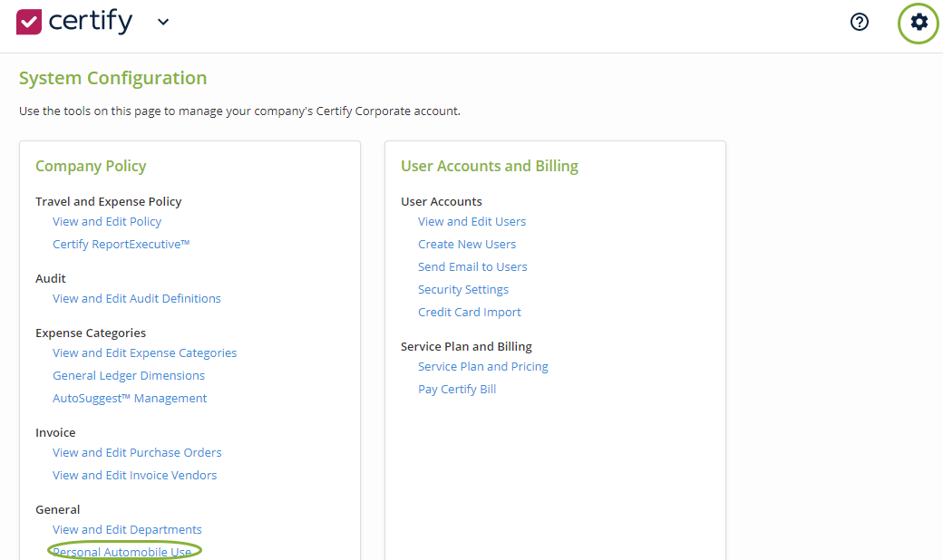Open Security Settings link
The width and height of the screenshot is (943, 560).
(463, 290)
